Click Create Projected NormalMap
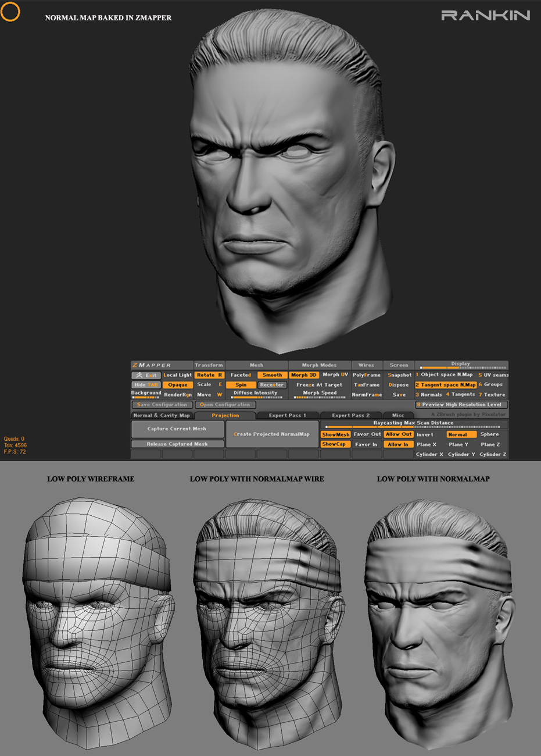This screenshot has width=541, height=756. click(x=272, y=434)
